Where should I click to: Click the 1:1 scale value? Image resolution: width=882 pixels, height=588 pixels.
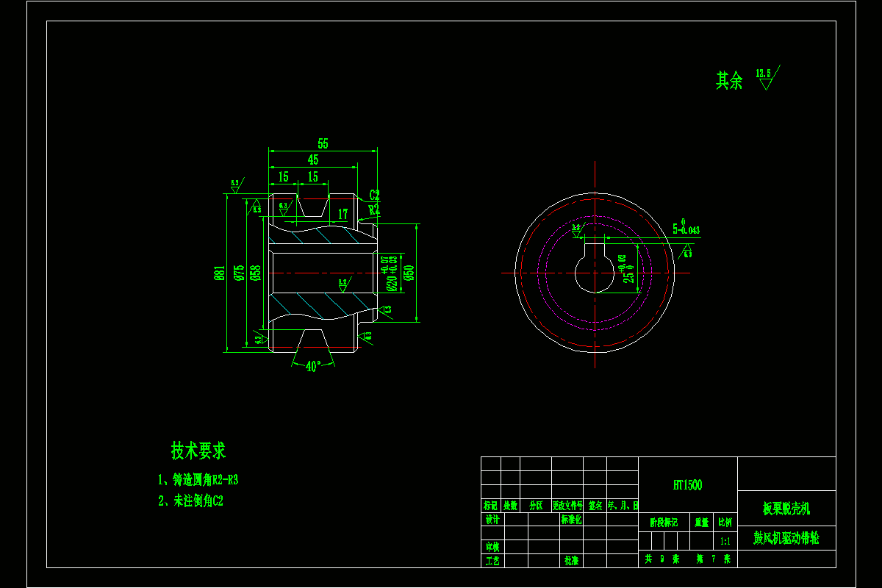[725, 540]
